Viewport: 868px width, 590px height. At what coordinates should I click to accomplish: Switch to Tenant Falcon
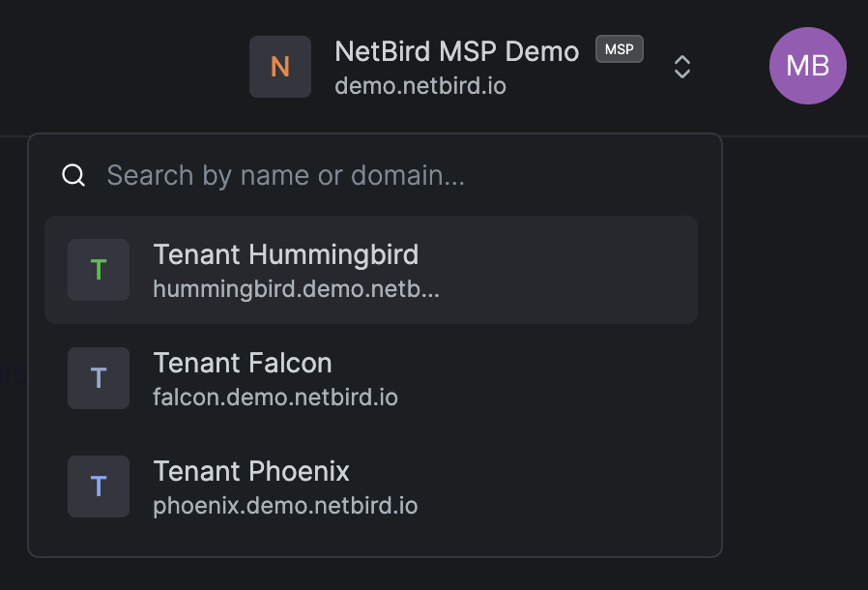(x=370, y=378)
